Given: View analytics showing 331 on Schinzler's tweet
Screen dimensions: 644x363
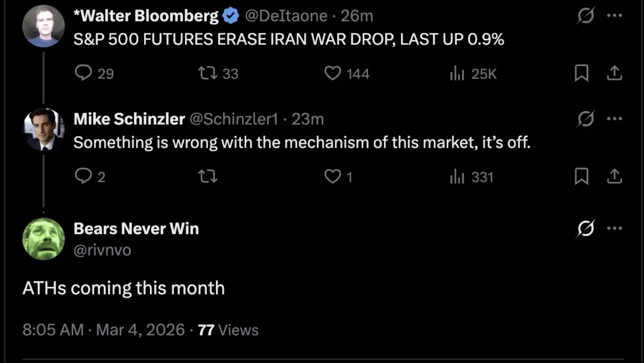Looking at the screenshot, I should pos(457,176).
